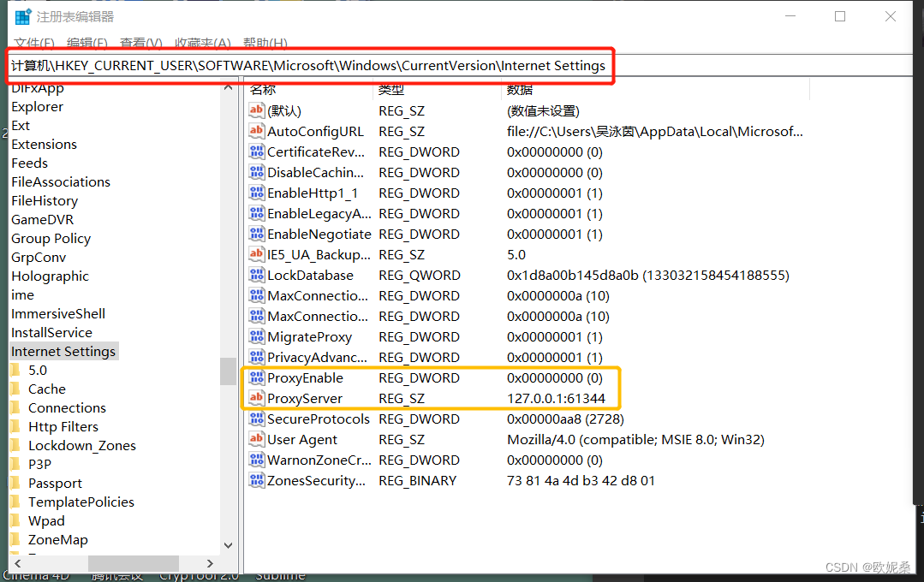Click the folder icon beside Lockdown_Zones
This screenshot has height=582, width=924.
pyautogui.click(x=15, y=445)
